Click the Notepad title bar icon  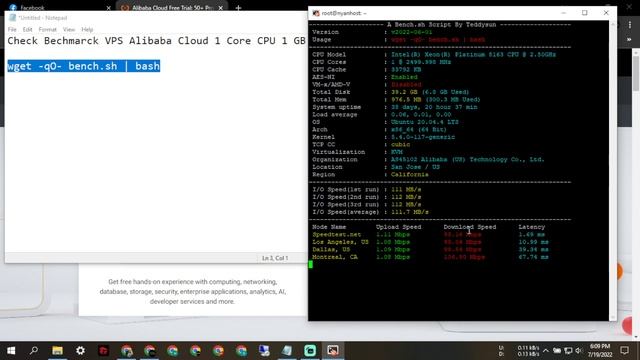12,18
